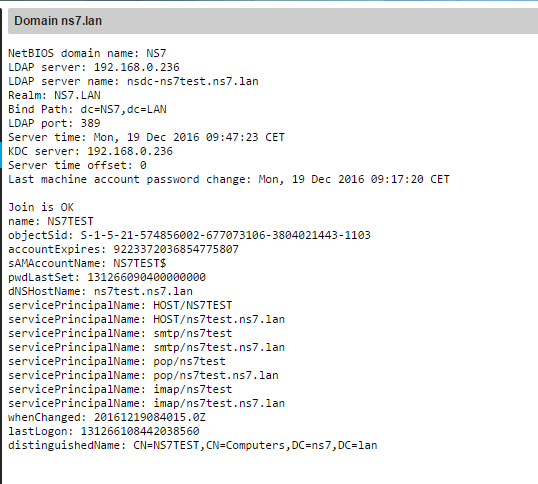Click the Last machine account password change line
The width and height of the screenshot is (538, 484).
click(229, 179)
